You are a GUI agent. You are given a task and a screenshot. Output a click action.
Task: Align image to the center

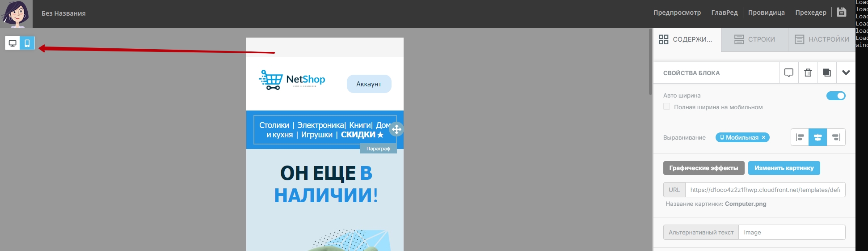(x=818, y=137)
